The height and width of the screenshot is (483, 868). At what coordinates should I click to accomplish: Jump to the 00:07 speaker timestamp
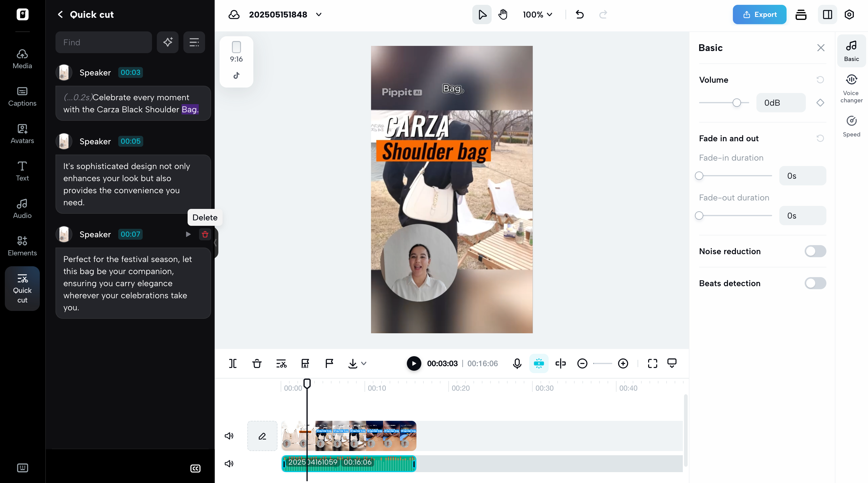pyautogui.click(x=130, y=235)
